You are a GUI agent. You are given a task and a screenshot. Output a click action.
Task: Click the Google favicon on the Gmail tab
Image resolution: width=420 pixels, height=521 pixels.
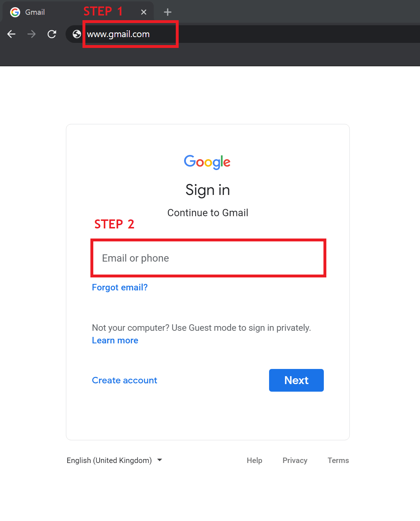(x=15, y=12)
